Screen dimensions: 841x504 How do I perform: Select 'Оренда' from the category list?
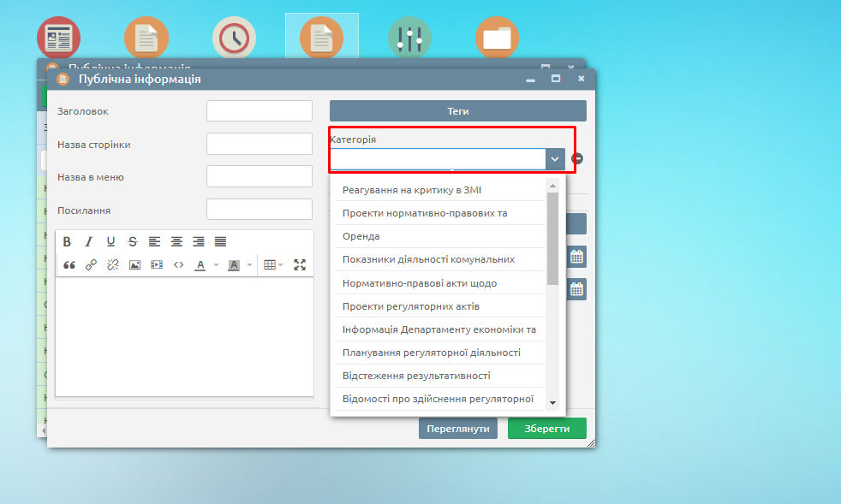click(361, 236)
